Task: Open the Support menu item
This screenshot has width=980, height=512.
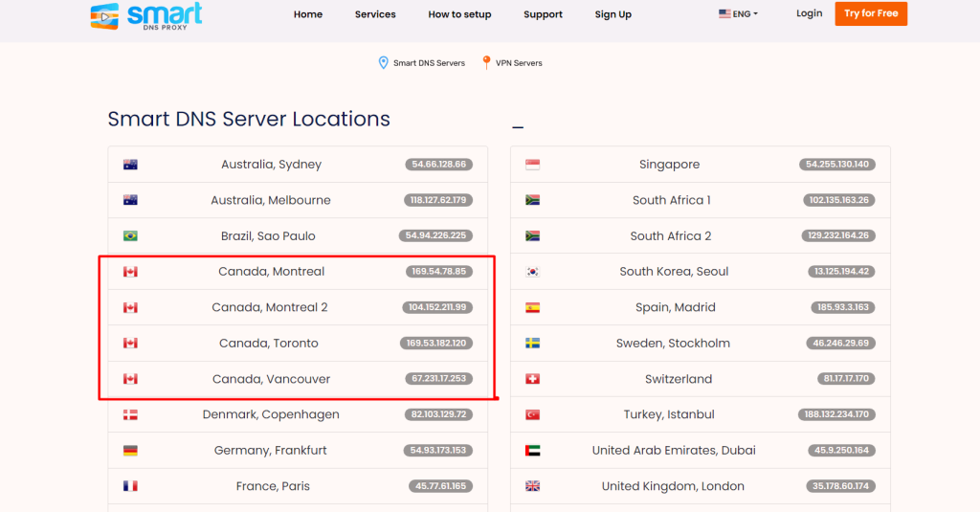Action: click(x=544, y=14)
